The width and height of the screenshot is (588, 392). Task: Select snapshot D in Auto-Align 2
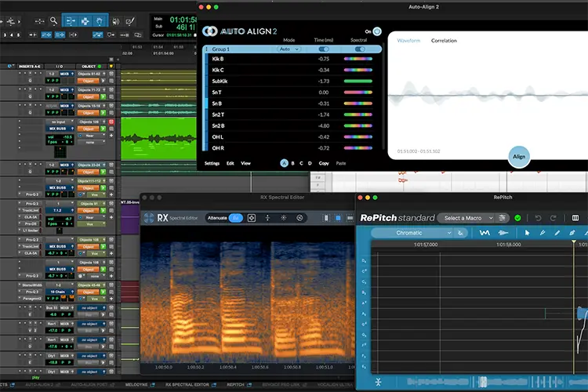tap(310, 163)
